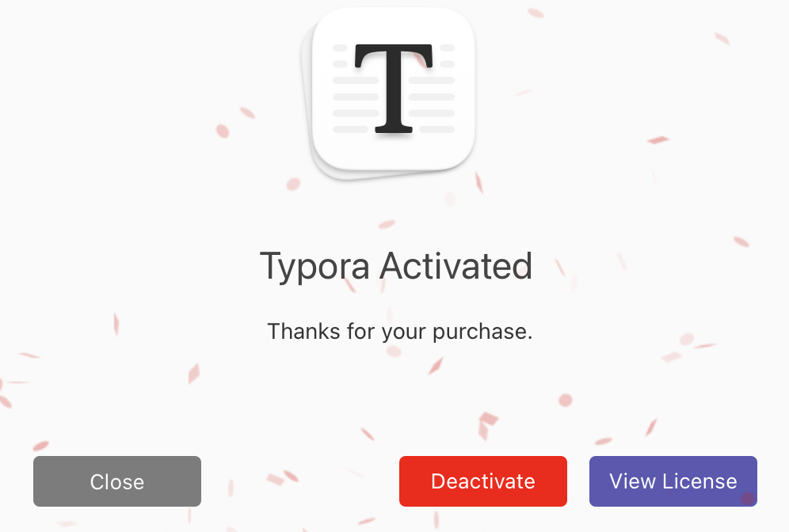Show license details via the purple button
The image size is (789, 532).
point(673,481)
